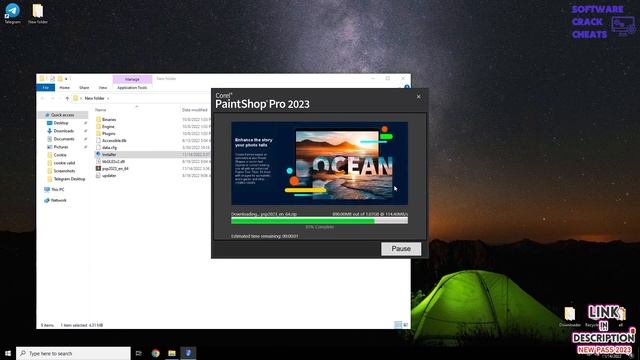Open Cookie folder in navigation pane

coord(60,155)
